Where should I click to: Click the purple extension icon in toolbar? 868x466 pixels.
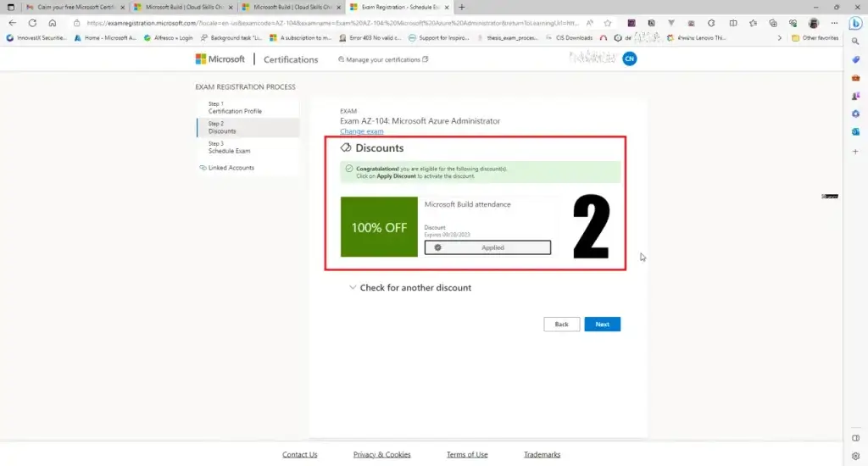[631, 23]
